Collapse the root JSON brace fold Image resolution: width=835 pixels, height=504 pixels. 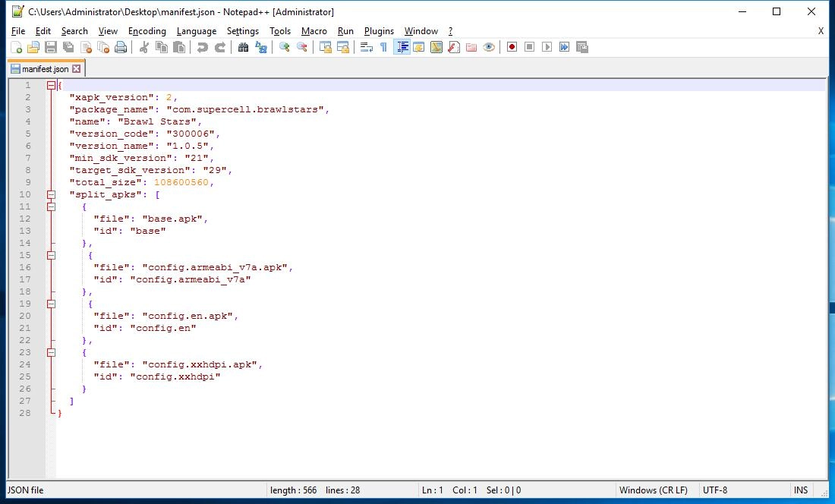(x=50, y=85)
